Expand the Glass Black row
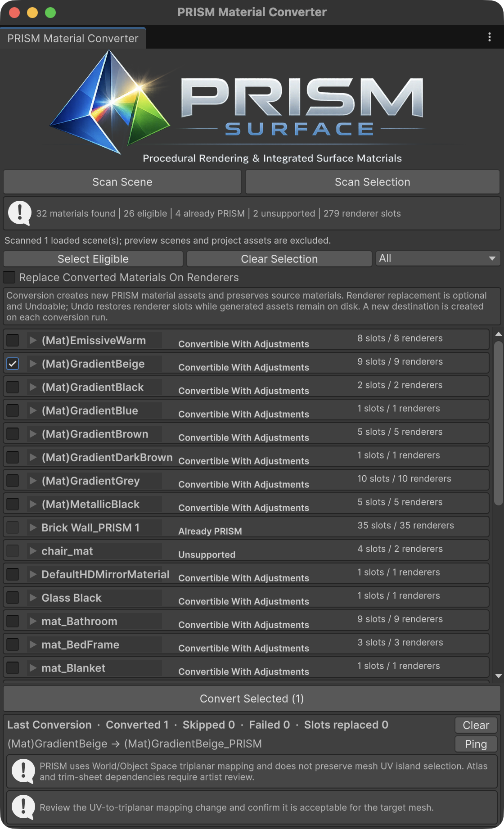Screen dimensions: 504x829 tap(33, 598)
